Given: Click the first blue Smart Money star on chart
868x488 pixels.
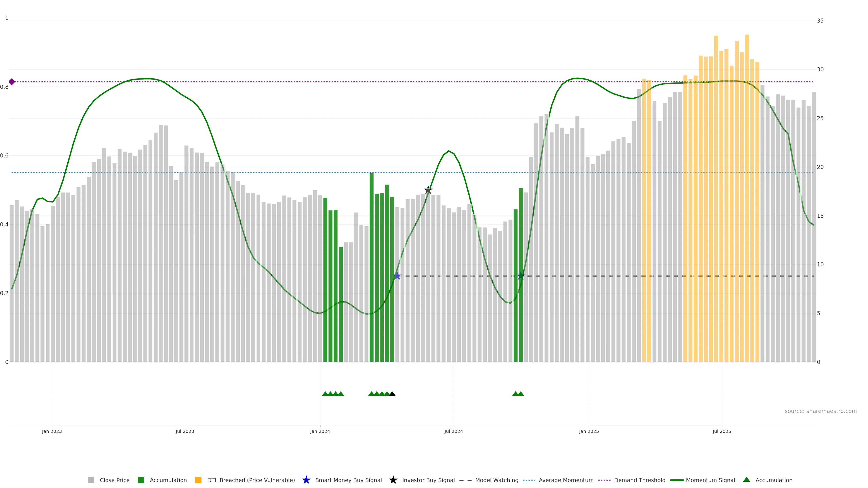Looking at the screenshot, I should pyautogui.click(x=397, y=276).
